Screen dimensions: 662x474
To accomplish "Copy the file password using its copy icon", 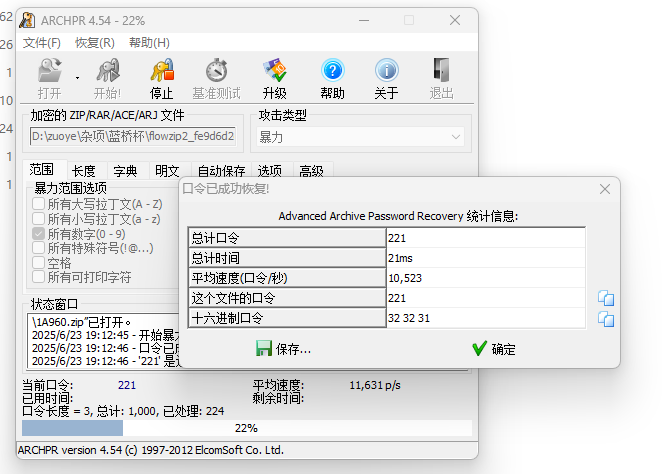I will [x=606, y=298].
